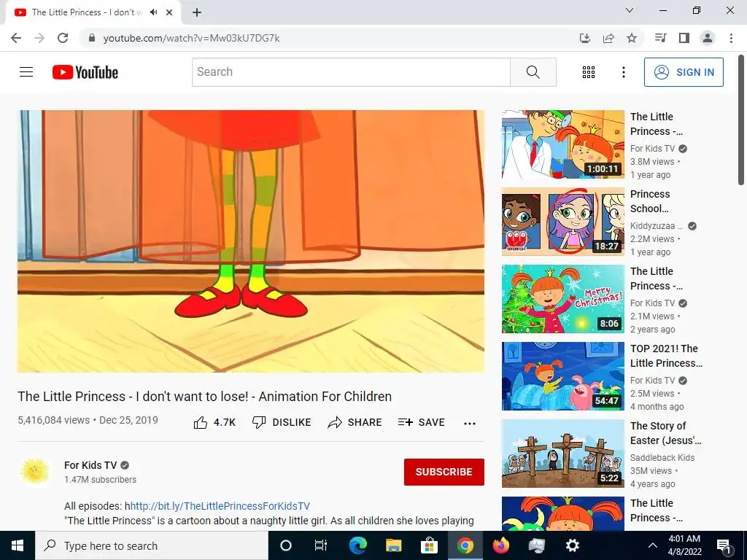Viewport: 747px width, 560px height.
Task: Click the share this page icon
Action: 608,38
